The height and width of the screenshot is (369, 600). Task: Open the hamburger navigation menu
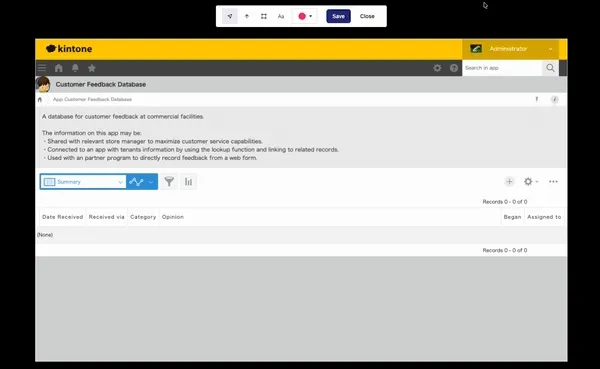click(42, 68)
